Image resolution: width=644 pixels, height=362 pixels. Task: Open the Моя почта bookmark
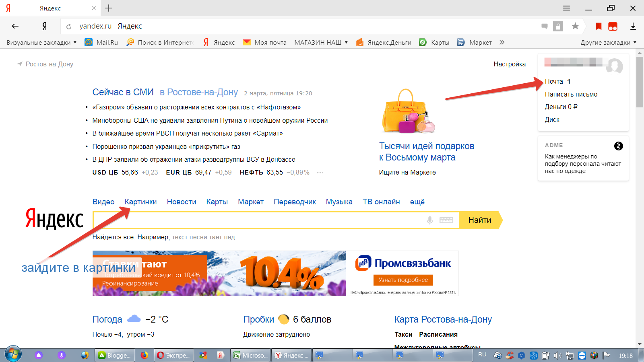click(264, 42)
